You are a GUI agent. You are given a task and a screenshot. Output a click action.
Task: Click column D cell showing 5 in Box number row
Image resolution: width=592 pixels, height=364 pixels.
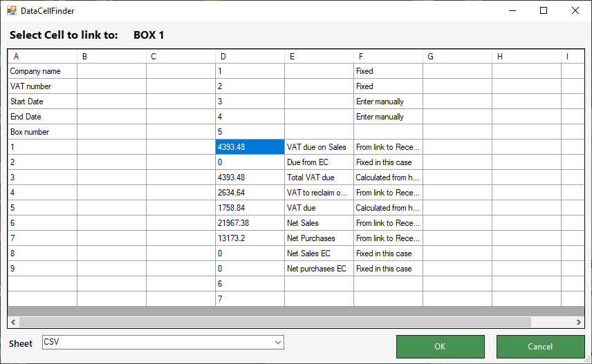pos(250,132)
